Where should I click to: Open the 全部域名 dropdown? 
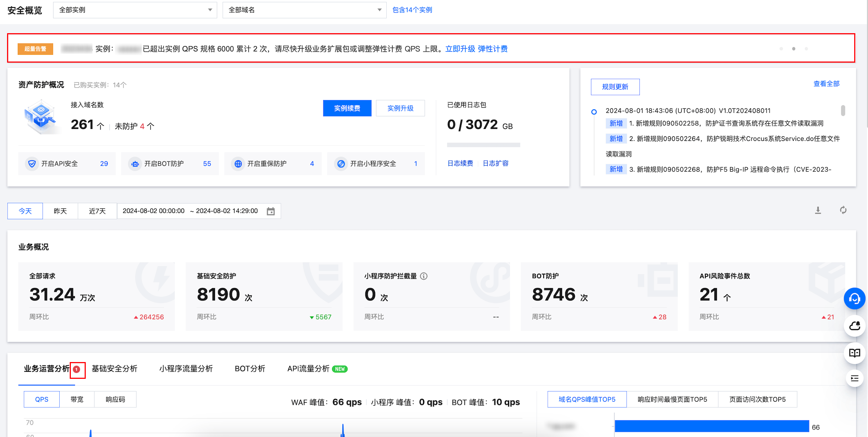(x=304, y=10)
